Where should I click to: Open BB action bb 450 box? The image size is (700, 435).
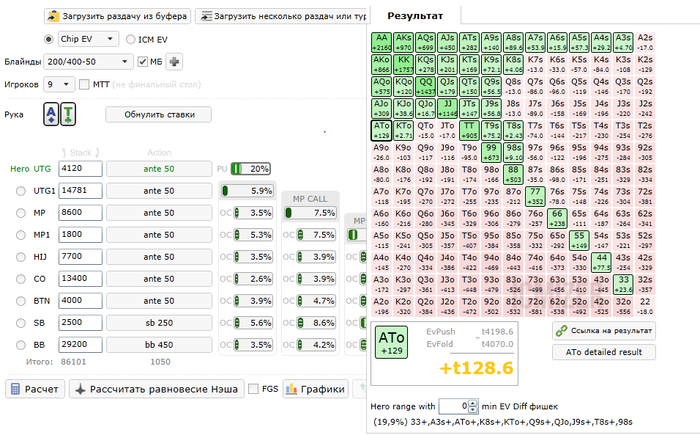(159, 345)
